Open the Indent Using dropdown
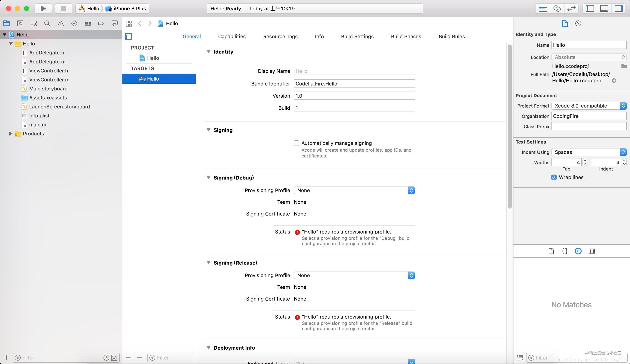 tap(589, 152)
